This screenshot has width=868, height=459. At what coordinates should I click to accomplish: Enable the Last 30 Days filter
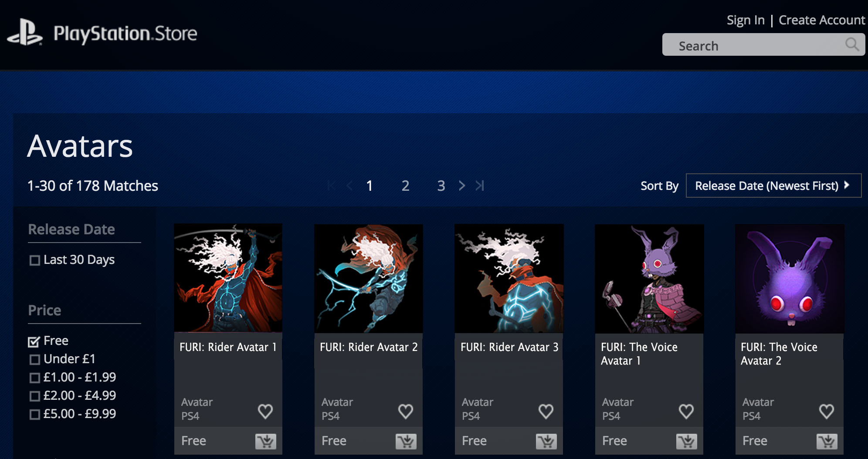point(34,260)
